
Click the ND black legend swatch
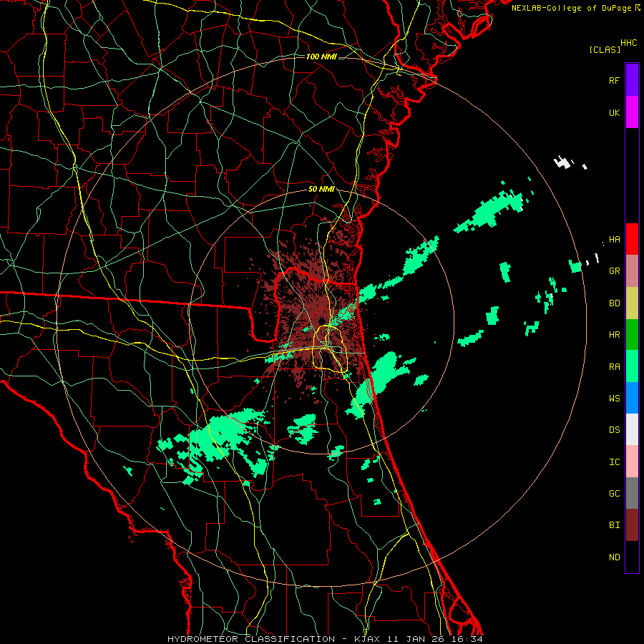632,557
